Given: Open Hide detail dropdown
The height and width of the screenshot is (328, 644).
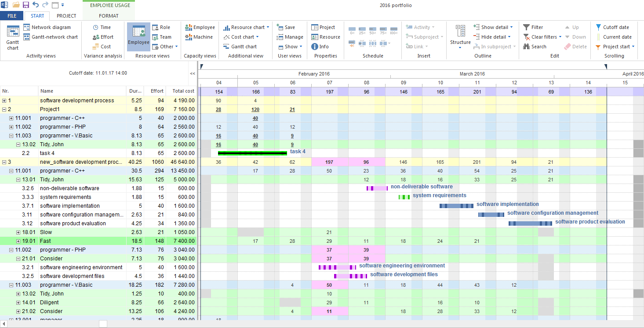Looking at the screenshot, I should 492,37.
